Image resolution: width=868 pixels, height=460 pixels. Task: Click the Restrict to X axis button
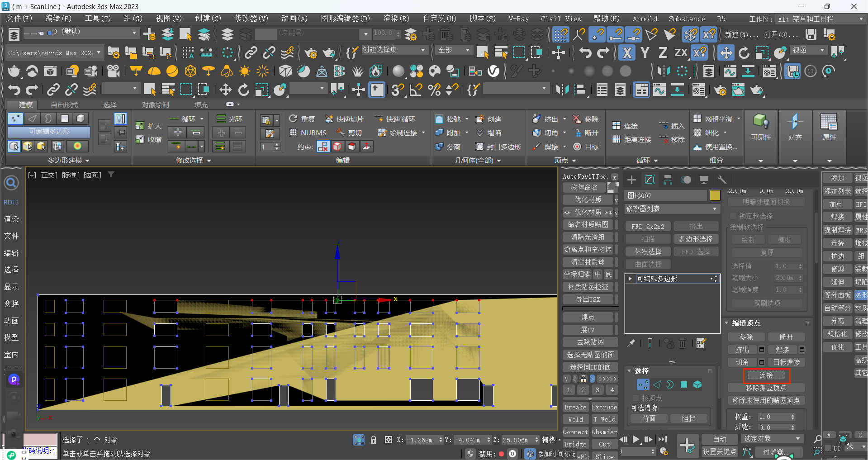(x=627, y=52)
